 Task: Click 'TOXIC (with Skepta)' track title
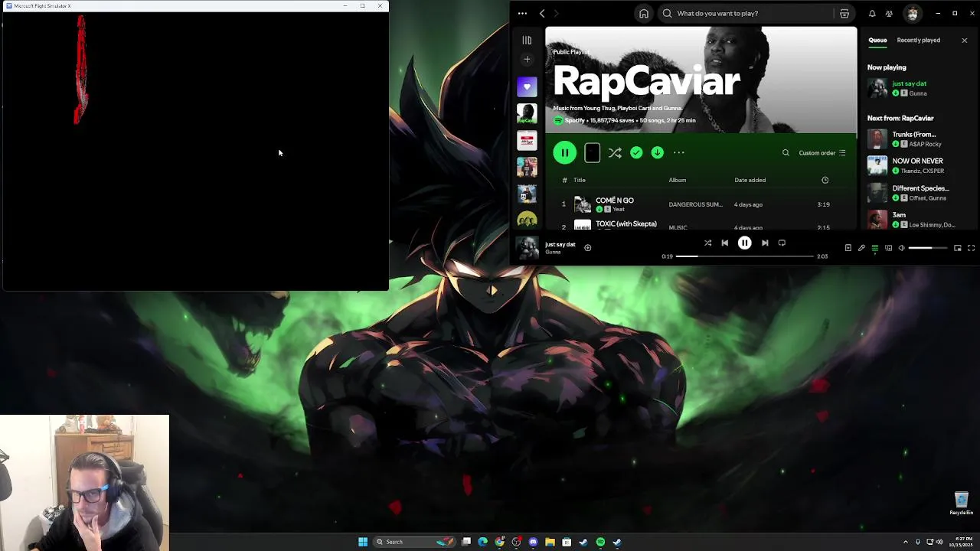click(x=626, y=223)
